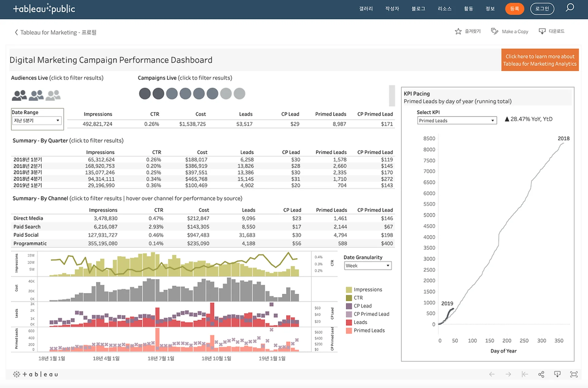The width and height of the screenshot is (588, 388).
Task: Open the 블로그 menu item
Action: pyautogui.click(x=418, y=9)
